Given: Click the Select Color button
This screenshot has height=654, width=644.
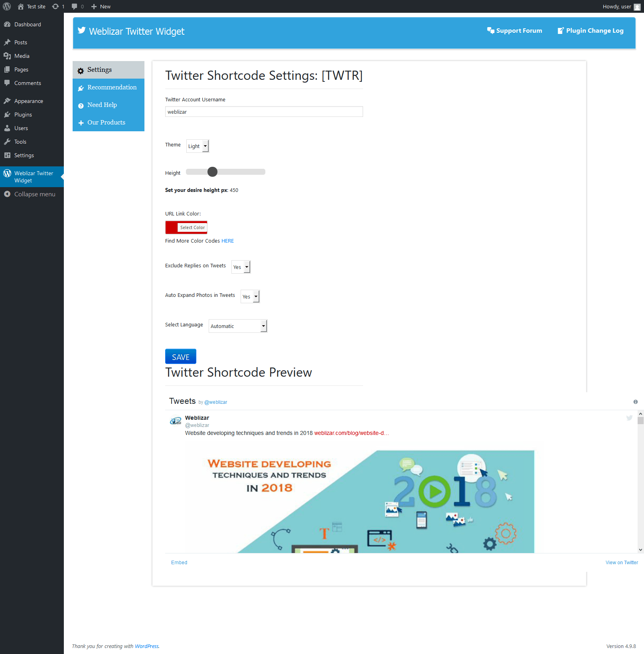Looking at the screenshot, I should click(x=192, y=227).
